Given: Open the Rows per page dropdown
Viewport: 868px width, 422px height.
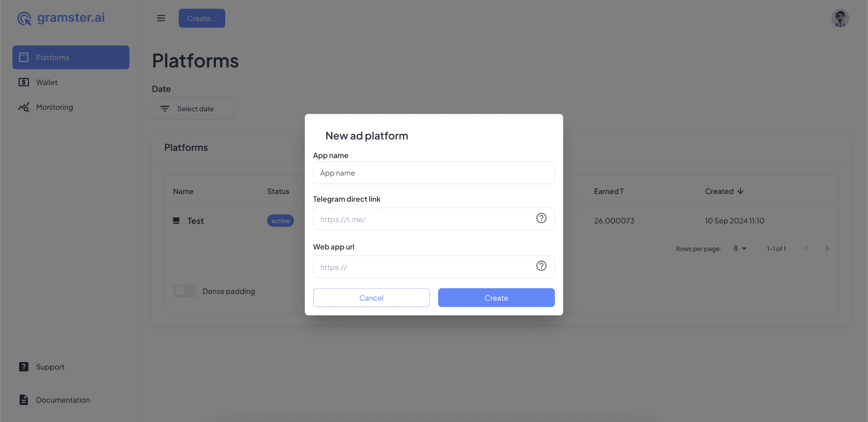Looking at the screenshot, I should 740,248.
